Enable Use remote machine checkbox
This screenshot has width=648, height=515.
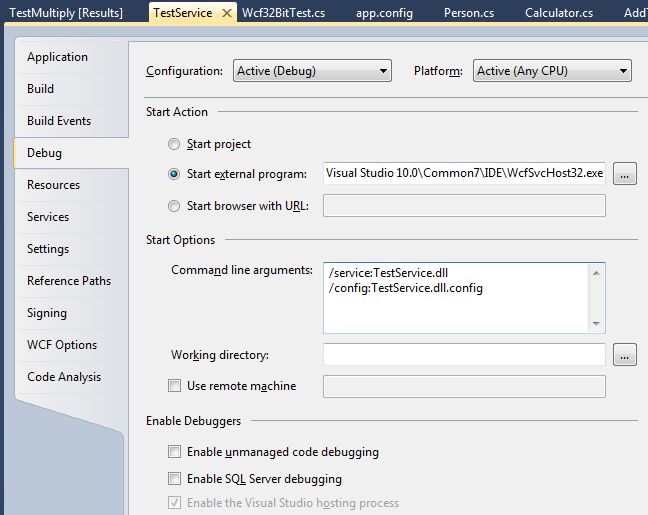[x=174, y=386]
